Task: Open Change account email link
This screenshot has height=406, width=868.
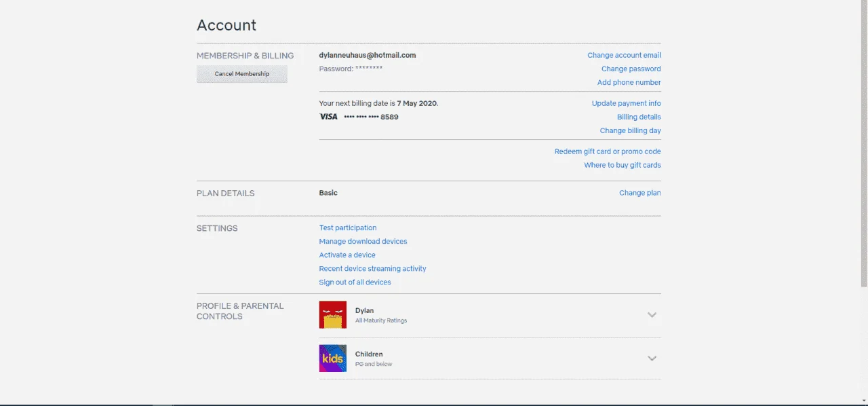Action: pyautogui.click(x=624, y=56)
